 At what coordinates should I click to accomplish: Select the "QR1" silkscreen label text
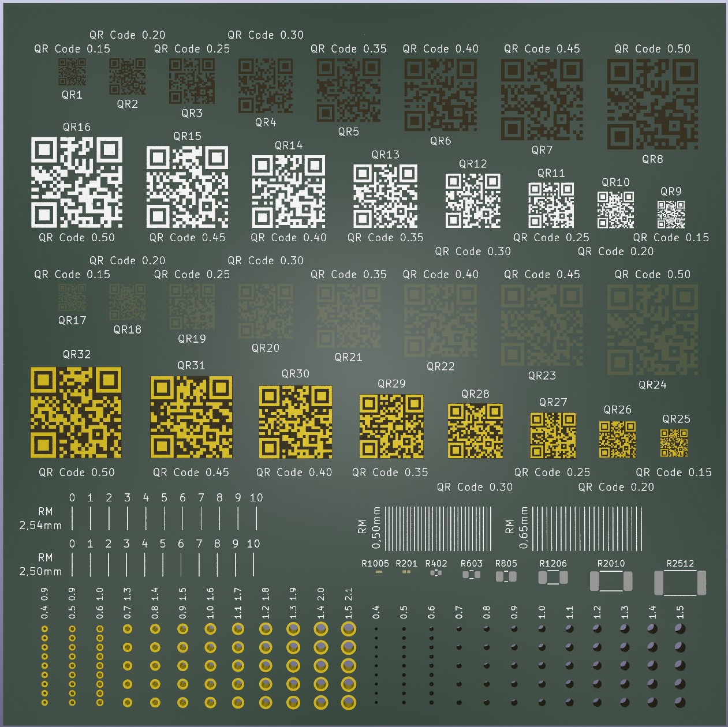(x=72, y=95)
